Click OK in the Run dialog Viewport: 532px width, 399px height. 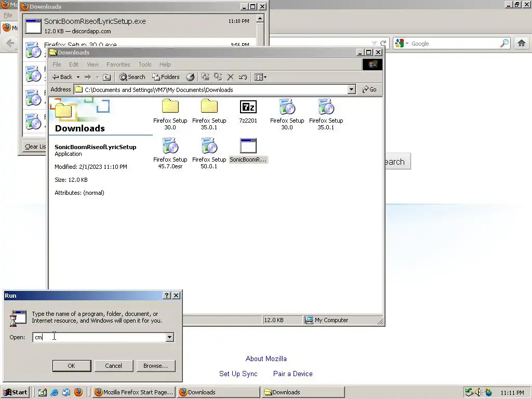tap(72, 366)
